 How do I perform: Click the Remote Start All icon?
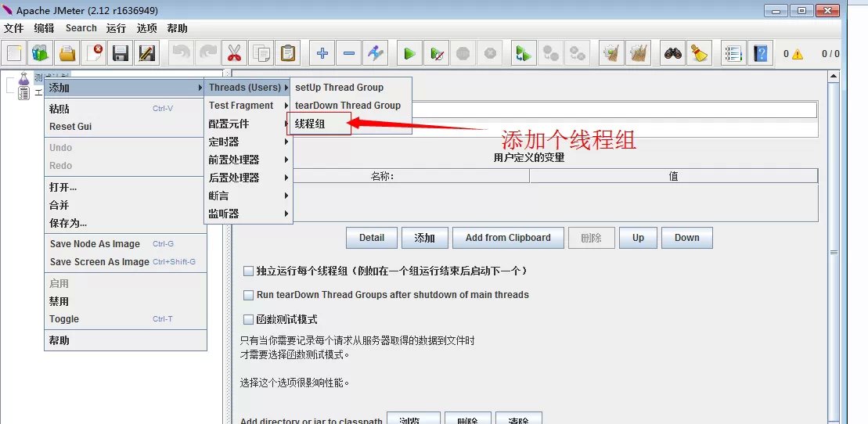coord(524,54)
